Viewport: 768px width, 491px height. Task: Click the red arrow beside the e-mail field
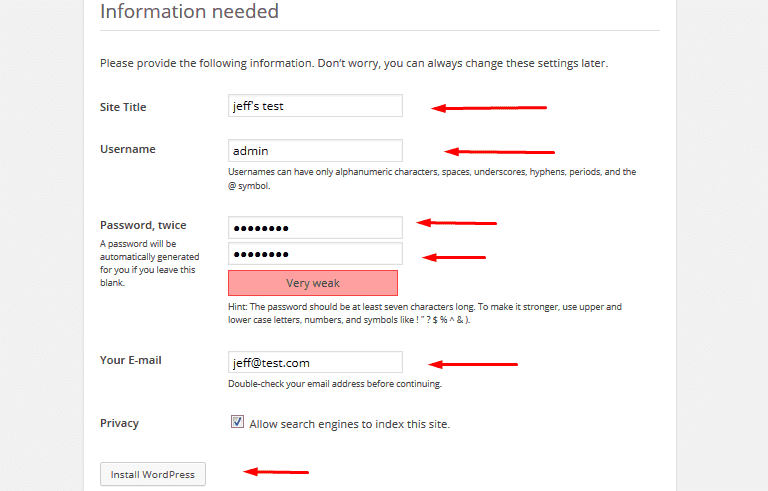[x=472, y=364]
